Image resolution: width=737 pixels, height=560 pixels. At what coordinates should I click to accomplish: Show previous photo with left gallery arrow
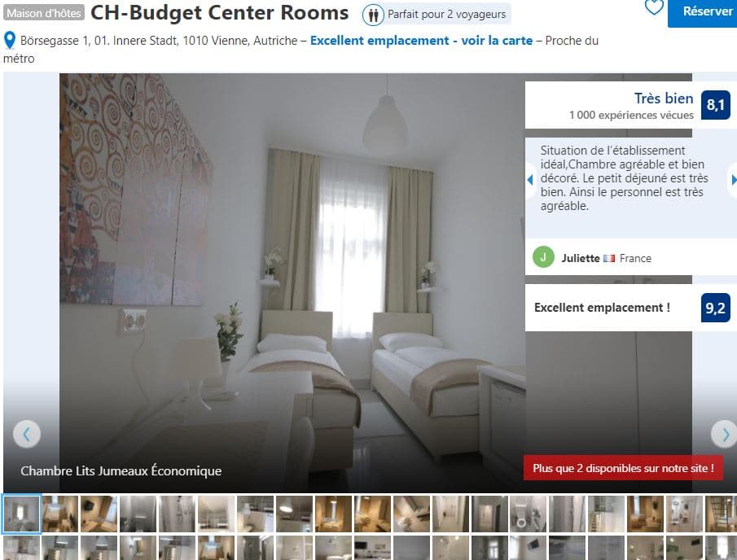[x=27, y=434]
